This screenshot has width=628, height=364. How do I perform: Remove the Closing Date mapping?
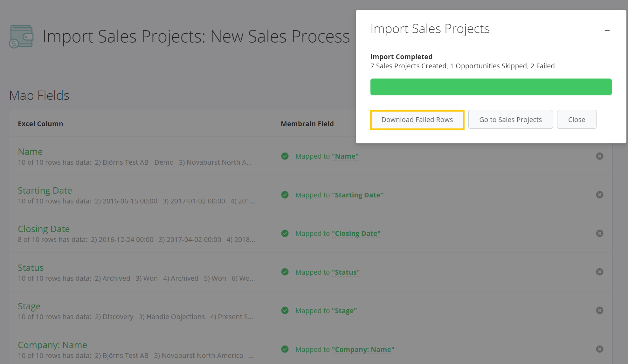[x=599, y=233]
